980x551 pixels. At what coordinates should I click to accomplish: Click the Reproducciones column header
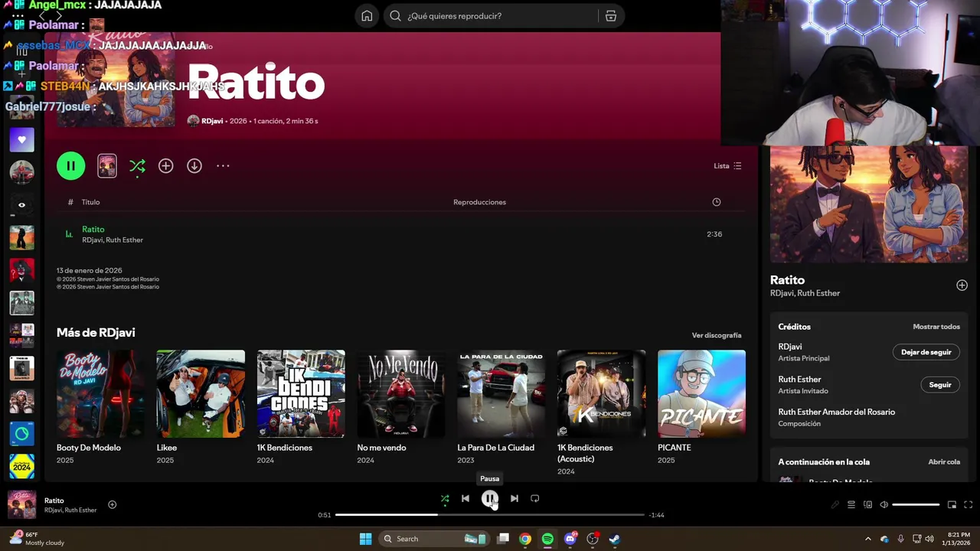pos(479,202)
